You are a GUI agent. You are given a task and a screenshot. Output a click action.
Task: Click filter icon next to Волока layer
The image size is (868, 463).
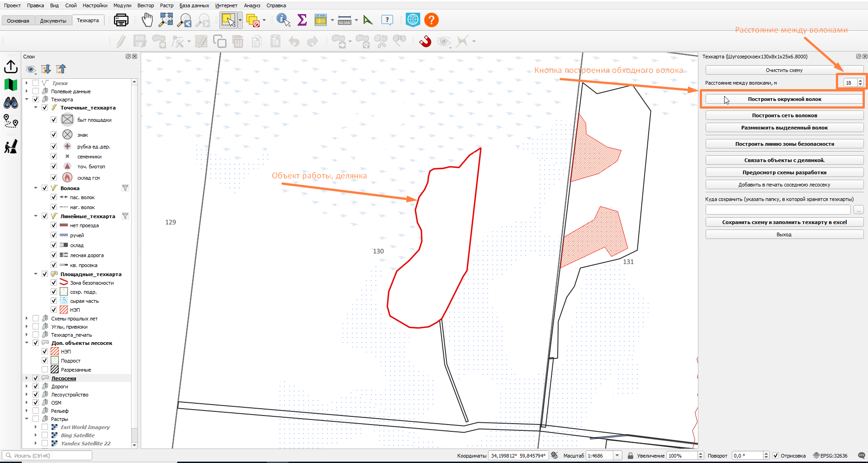tap(125, 188)
